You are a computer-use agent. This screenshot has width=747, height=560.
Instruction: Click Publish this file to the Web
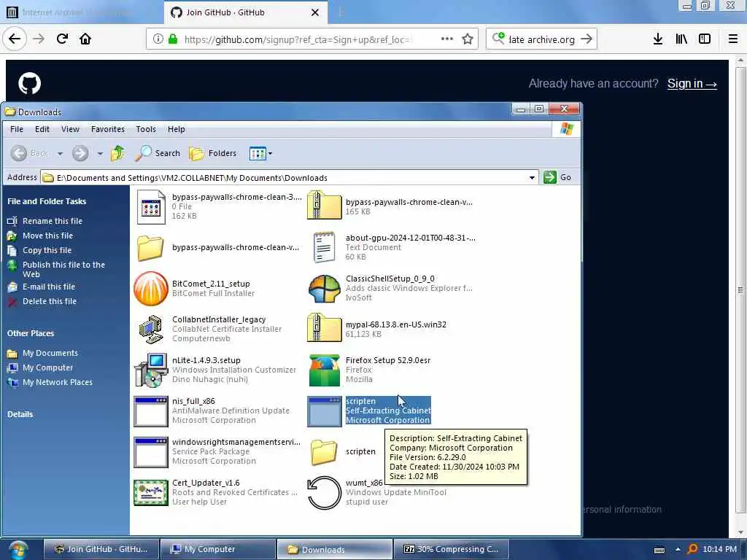tap(63, 270)
